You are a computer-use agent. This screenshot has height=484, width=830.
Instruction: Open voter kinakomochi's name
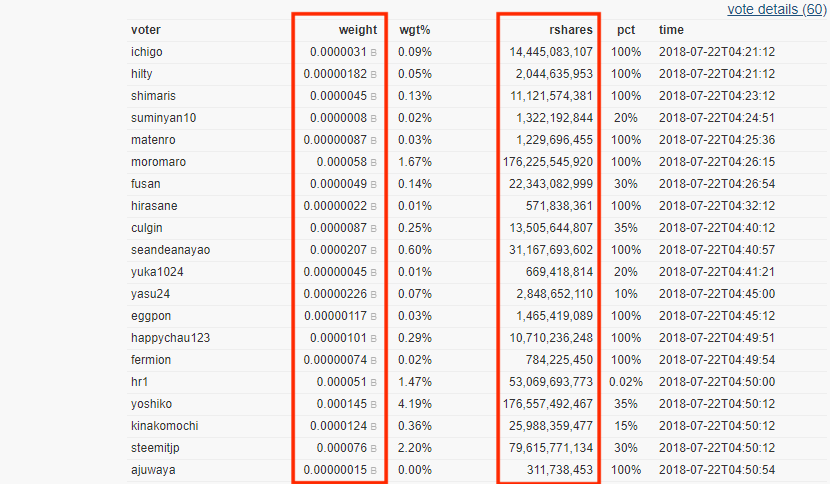[x=165, y=426]
